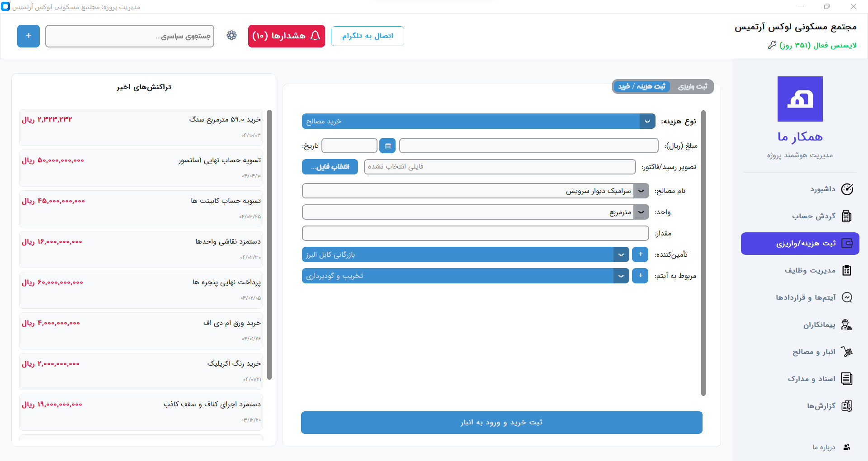Click the recent transactions scrollbar
Screen dimensions: 868x461
pyautogui.click(x=269, y=244)
